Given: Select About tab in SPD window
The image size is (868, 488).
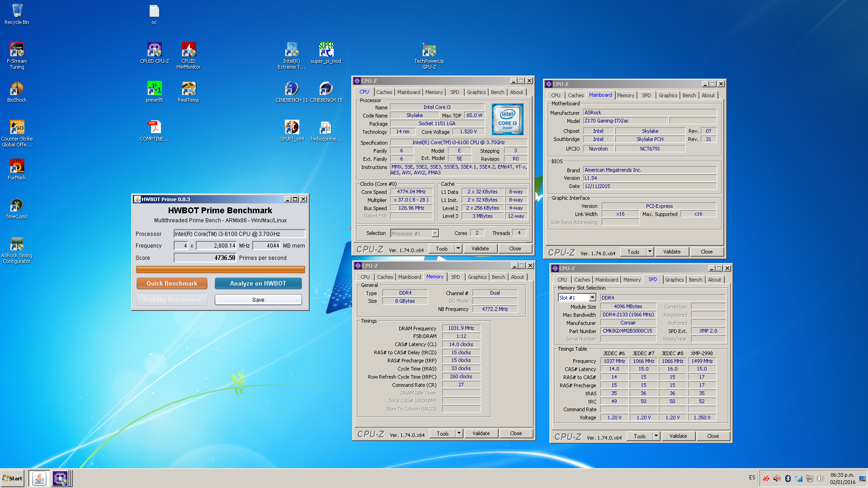Looking at the screenshot, I should click(x=714, y=280).
